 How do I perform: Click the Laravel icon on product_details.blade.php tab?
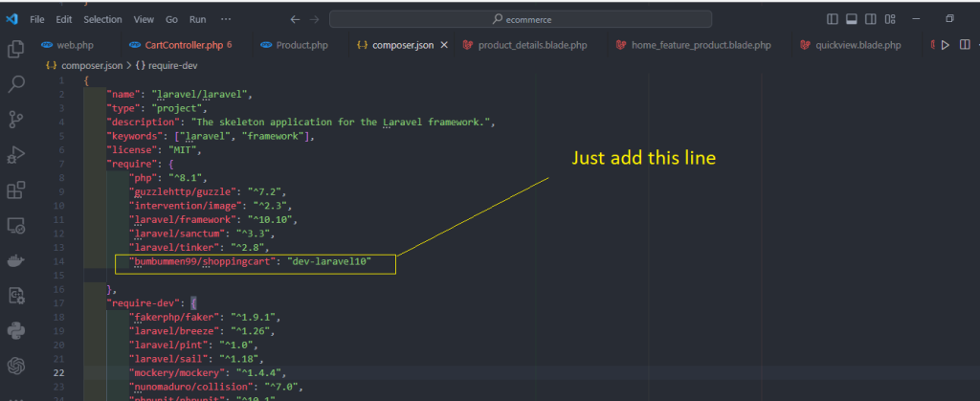pos(467,45)
